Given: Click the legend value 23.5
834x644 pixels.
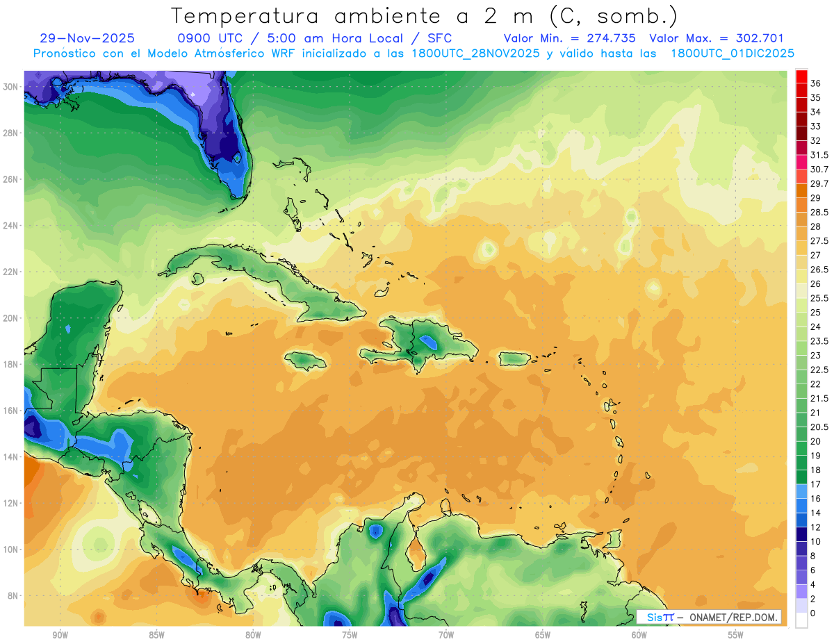Looking at the screenshot, I should tap(819, 341).
